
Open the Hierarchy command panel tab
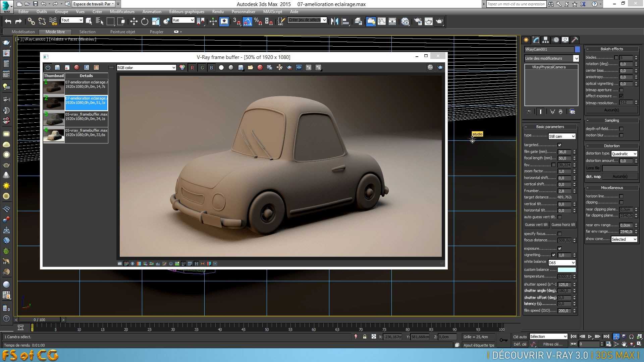pyautogui.click(x=546, y=40)
